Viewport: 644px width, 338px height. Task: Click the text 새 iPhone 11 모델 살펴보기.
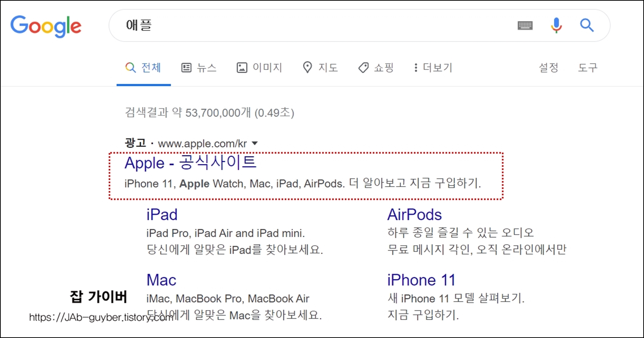tap(456, 298)
